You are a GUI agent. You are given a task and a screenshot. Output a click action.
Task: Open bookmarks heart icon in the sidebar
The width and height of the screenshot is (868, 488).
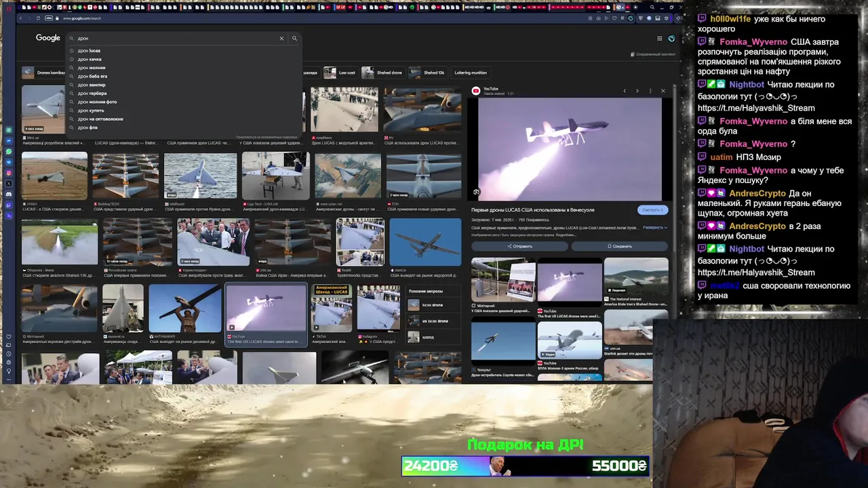[9, 337]
